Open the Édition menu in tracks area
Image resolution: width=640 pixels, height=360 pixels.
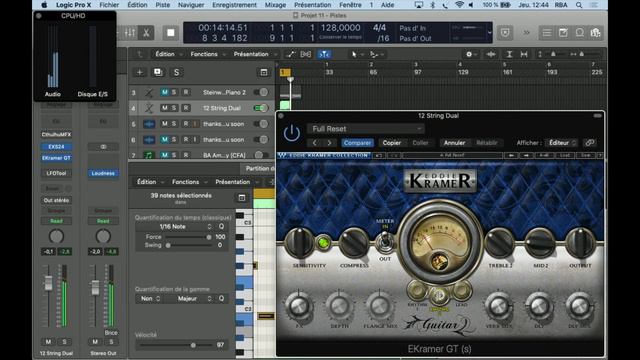[167, 54]
